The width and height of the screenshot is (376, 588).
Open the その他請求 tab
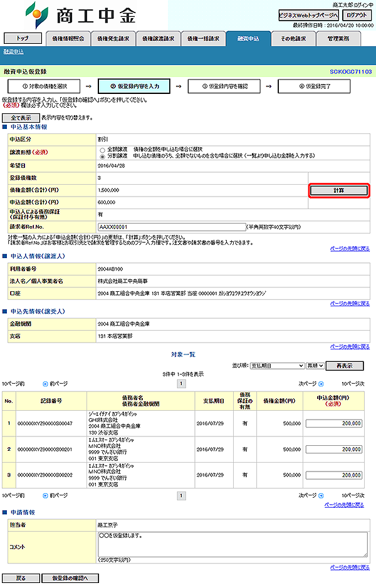[293, 39]
